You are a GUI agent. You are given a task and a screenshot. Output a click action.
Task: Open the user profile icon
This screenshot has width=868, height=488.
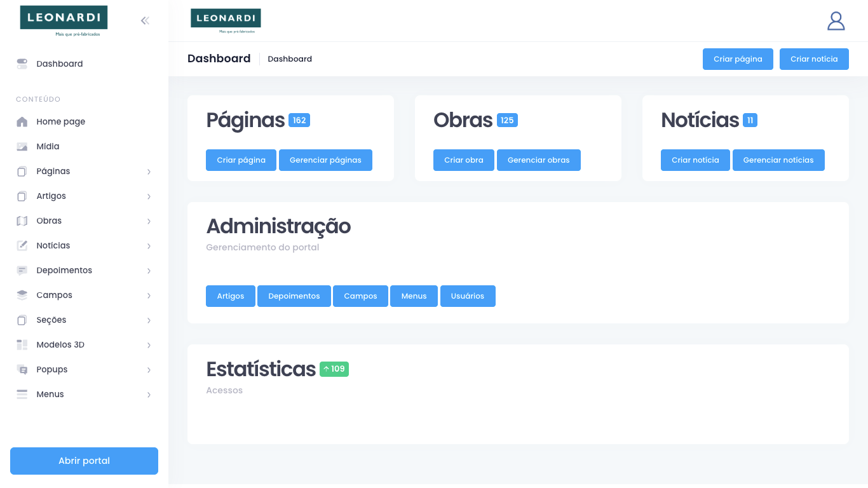(836, 21)
